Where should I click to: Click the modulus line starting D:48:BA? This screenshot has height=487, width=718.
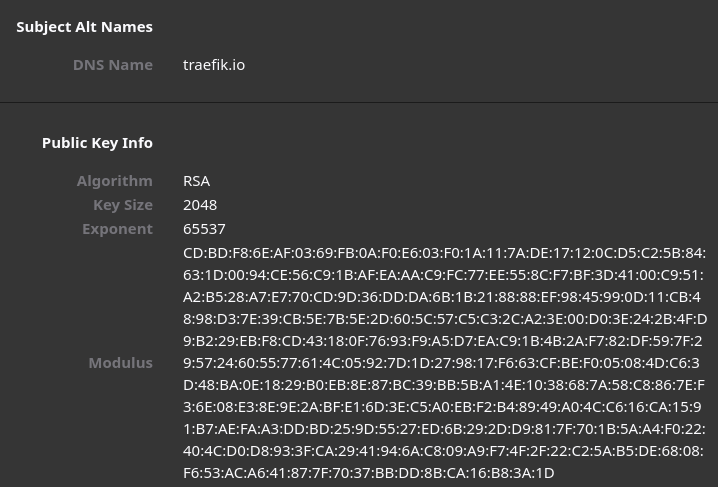pos(444,385)
